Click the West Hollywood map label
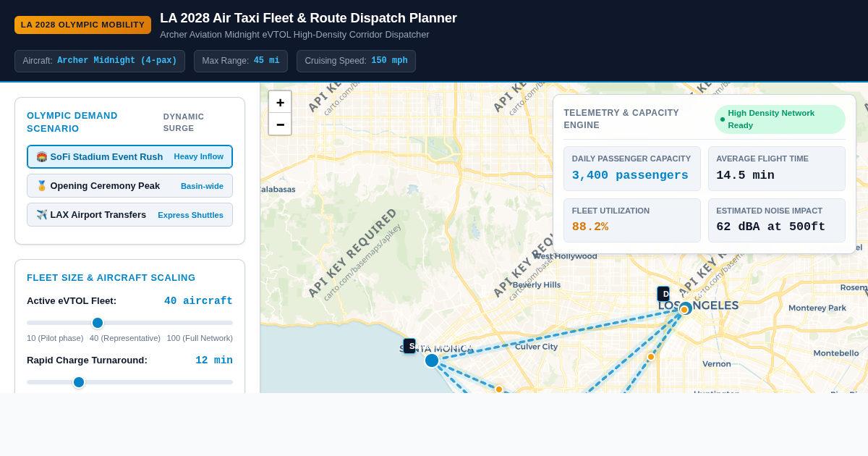This screenshot has height=456, width=868. pos(565,256)
